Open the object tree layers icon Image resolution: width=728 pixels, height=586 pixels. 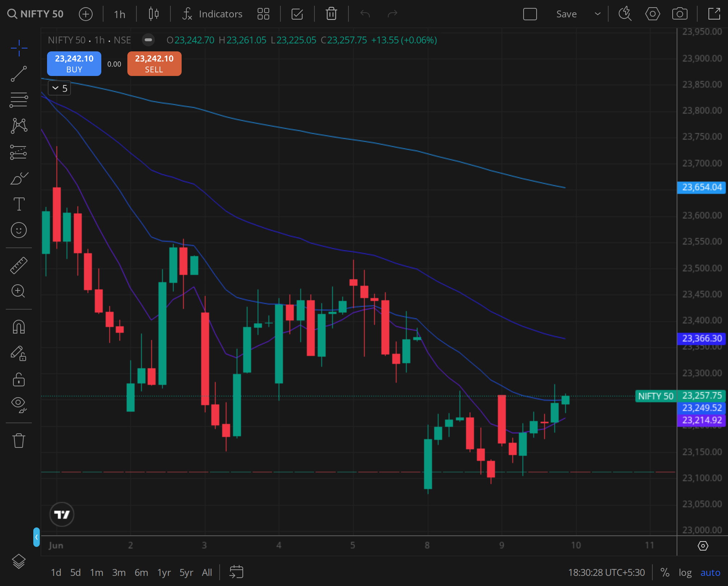pos(19,561)
